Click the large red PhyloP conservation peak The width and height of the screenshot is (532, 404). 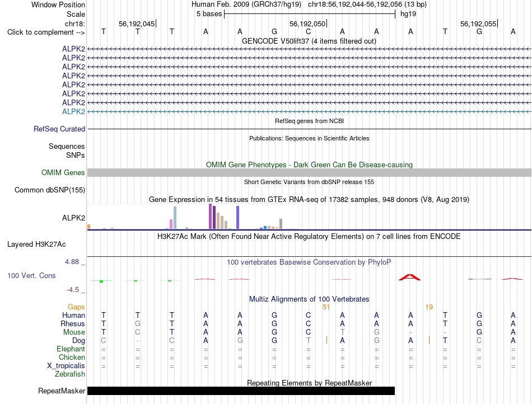pyautogui.click(x=410, y=277)
